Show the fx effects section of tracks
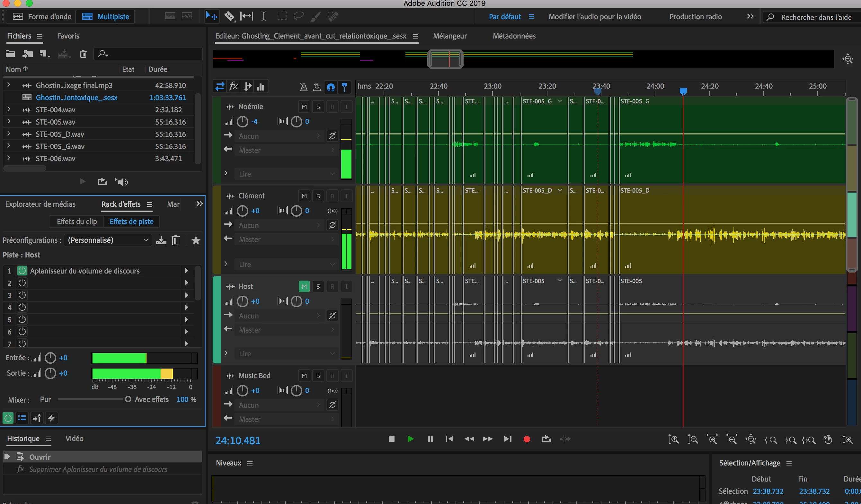 (233, 86)
